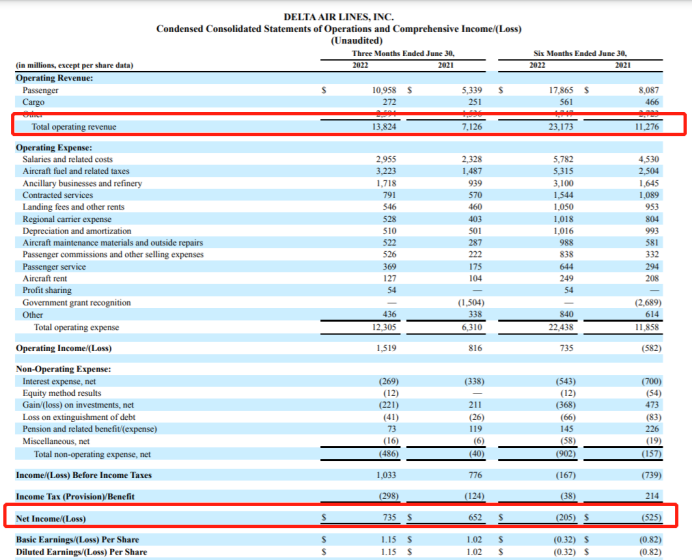The height and width of the screenshot is (560, 692).
Task: Click the Passenger revenue value '17,865'
Action: [561, 90]
